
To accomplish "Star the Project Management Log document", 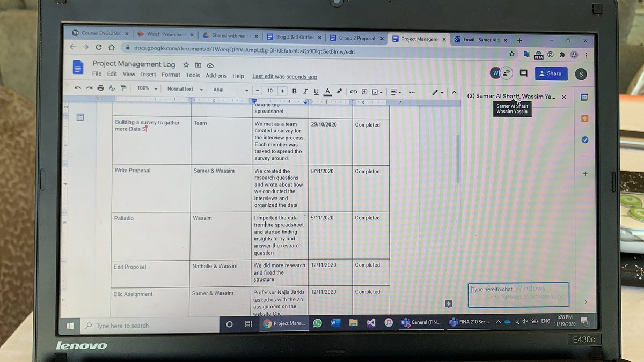I will (186, 64).
